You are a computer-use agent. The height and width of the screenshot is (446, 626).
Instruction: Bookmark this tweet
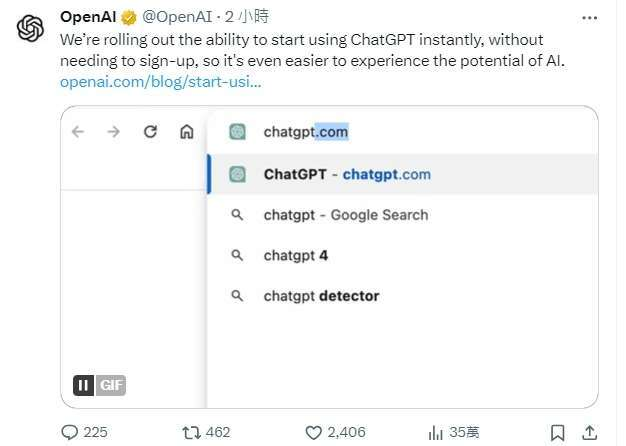coord(559,432)
